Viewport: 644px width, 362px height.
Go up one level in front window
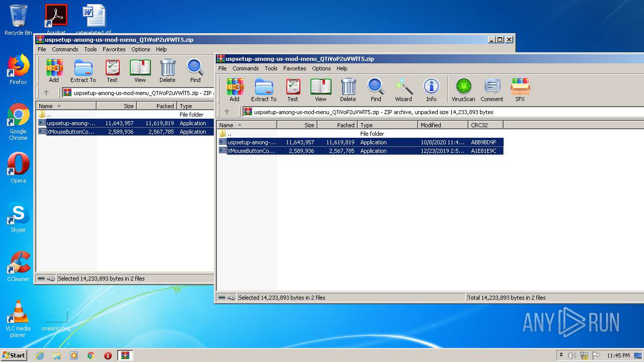226,112
